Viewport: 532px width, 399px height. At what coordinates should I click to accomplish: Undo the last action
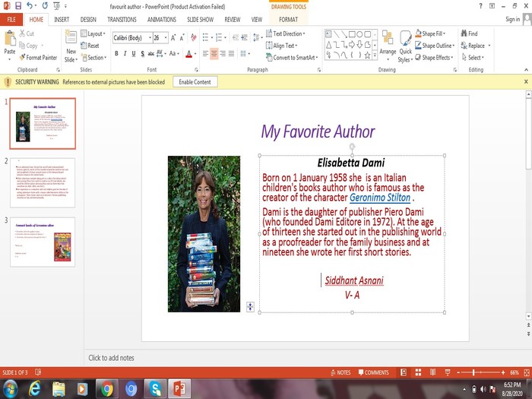(30, 6)
